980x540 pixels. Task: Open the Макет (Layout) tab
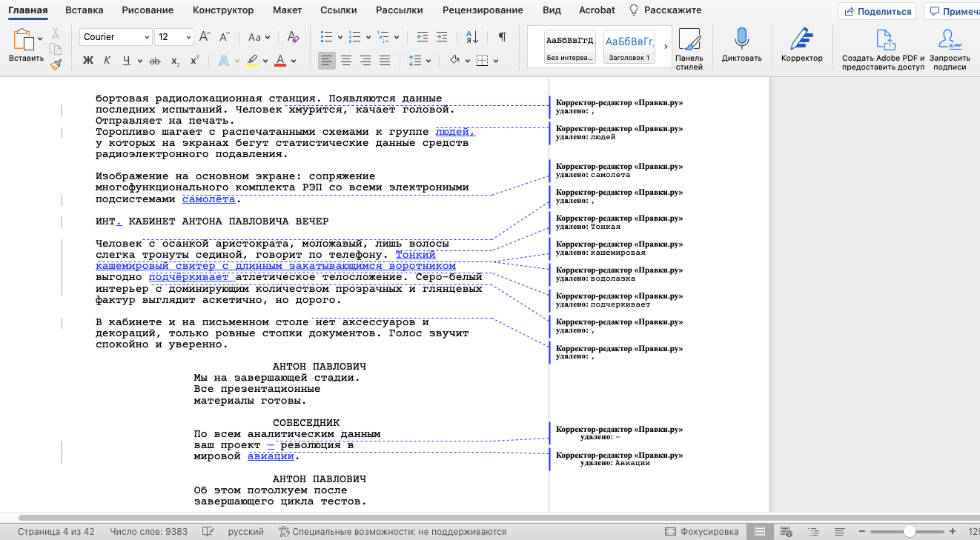[287, 10]
